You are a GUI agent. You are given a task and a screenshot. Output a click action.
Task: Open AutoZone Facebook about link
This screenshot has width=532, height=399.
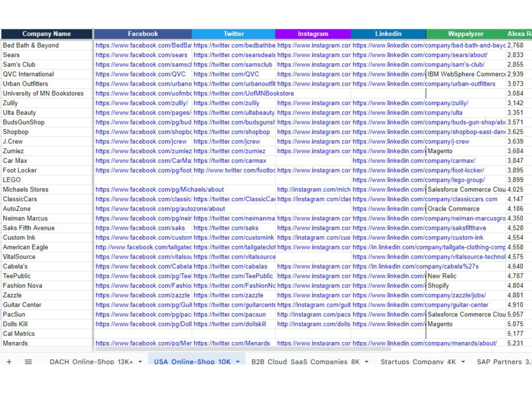coord(160,209)
